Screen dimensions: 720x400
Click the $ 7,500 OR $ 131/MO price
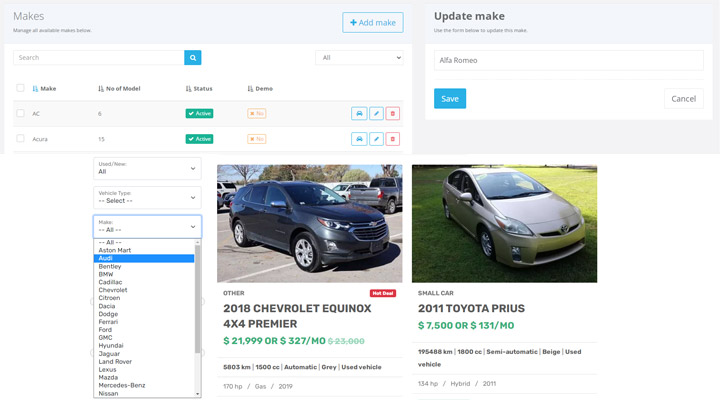(466, 326)
